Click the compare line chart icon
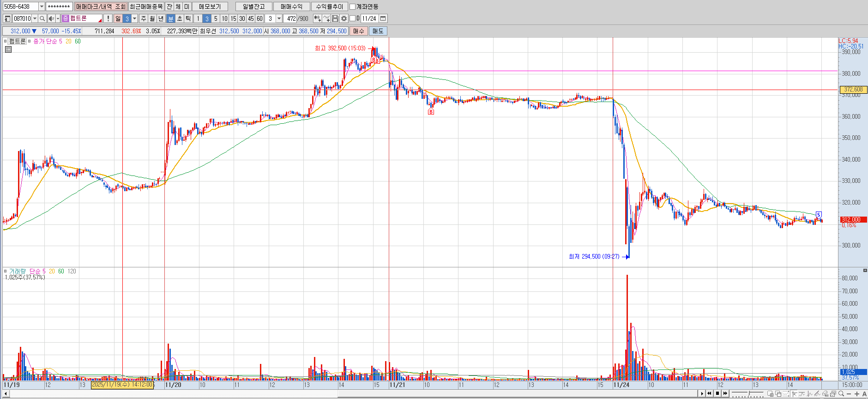 [326, 18]
